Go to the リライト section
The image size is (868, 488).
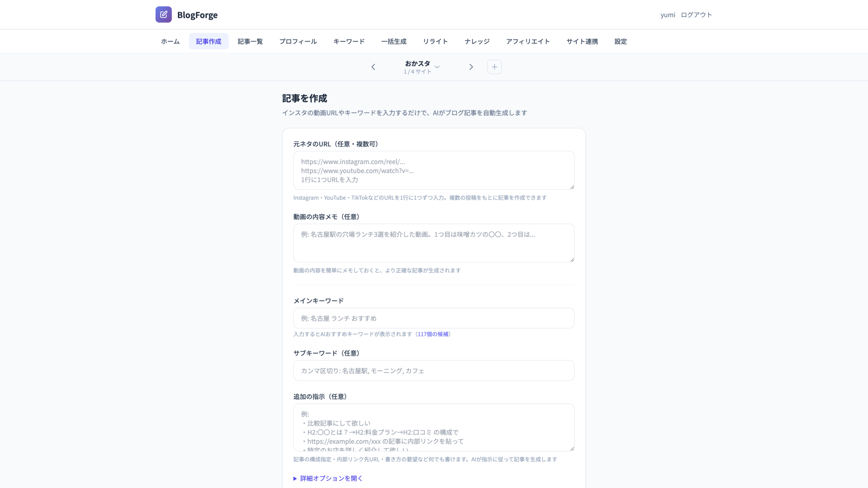tap(435, 41)
